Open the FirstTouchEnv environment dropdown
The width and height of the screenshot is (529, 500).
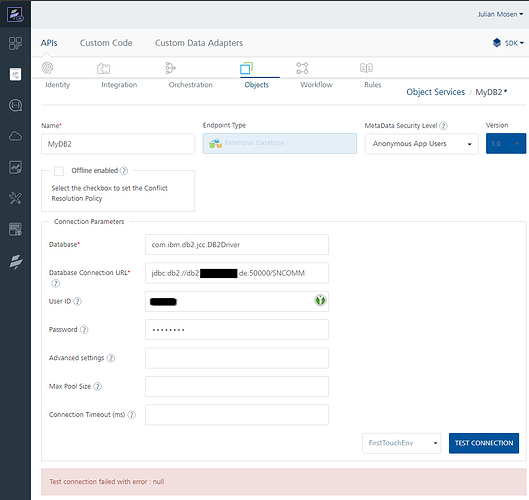coord(401,443)
